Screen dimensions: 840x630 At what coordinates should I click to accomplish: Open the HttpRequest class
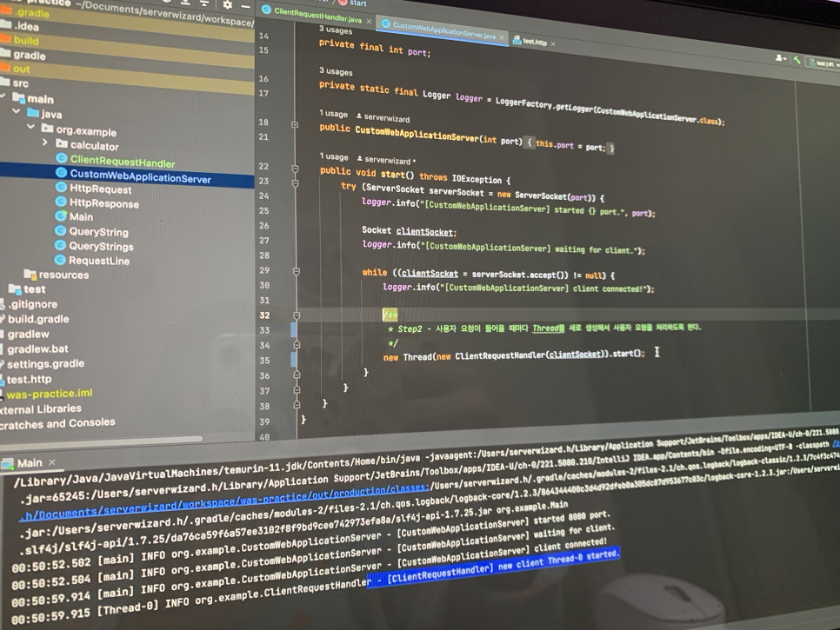100,189
